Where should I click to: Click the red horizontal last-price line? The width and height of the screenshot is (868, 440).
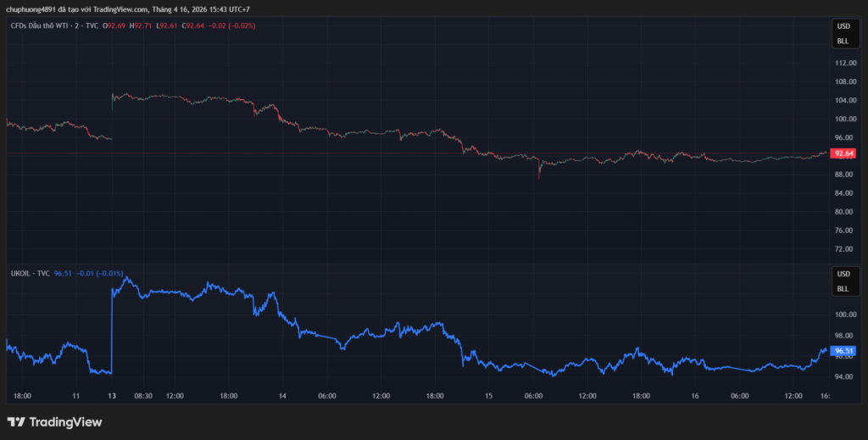click(339, 153)
